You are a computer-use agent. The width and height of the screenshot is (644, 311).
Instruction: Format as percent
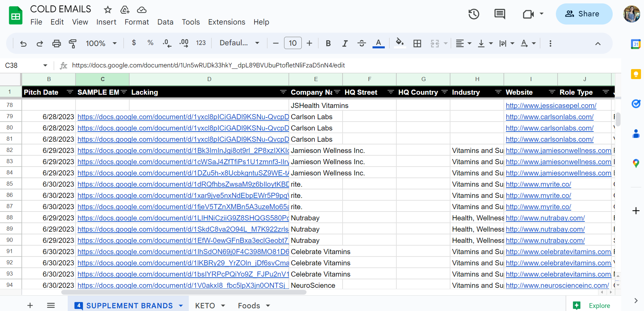coord(150,43)
